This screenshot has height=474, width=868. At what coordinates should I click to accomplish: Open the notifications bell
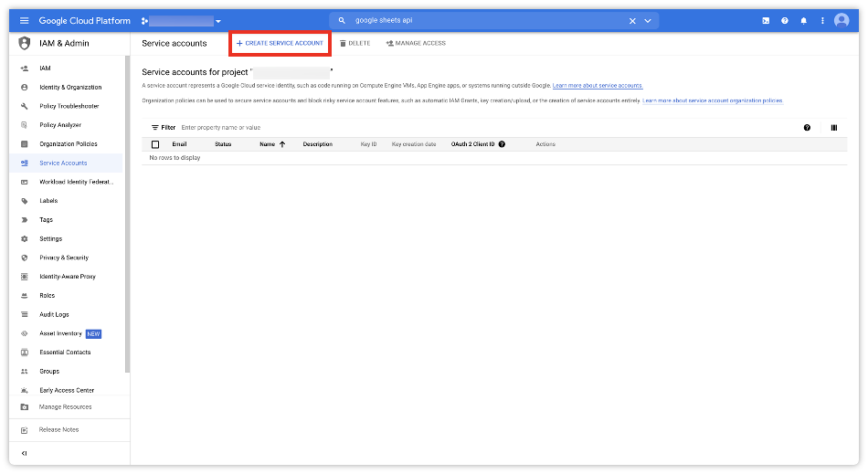pyautogui.click(x=803, y=21)
